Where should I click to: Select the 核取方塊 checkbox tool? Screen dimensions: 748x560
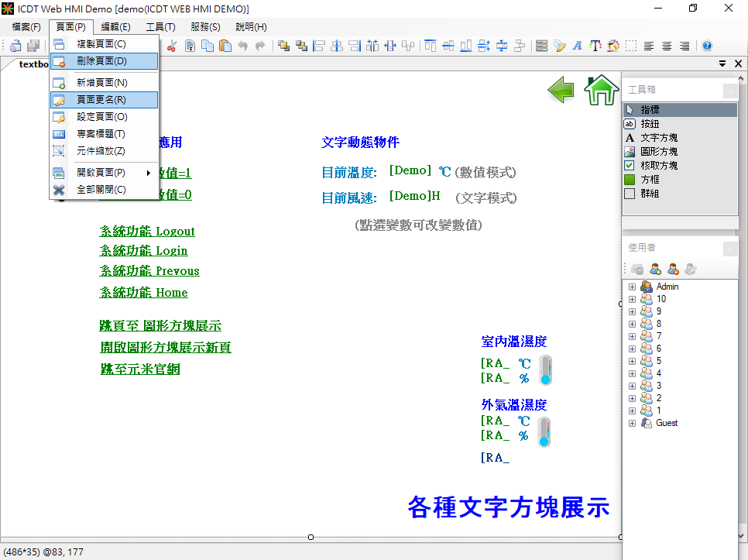658,166
